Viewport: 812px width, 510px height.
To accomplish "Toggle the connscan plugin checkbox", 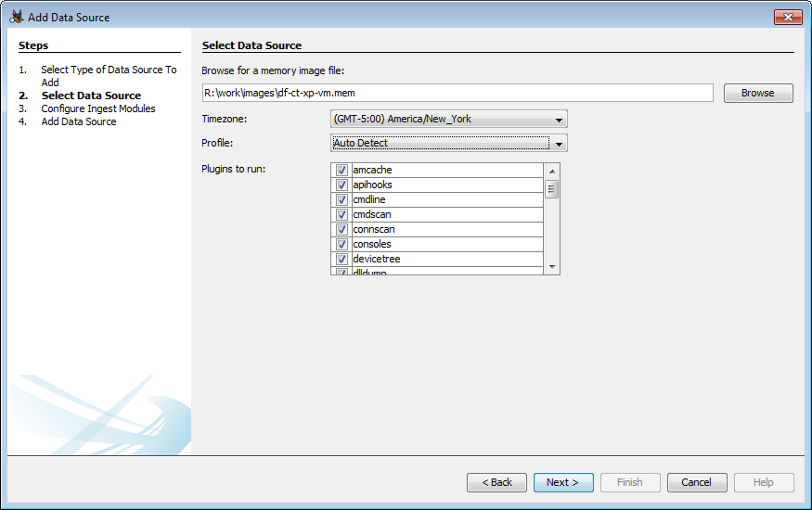I will point(342,230).
